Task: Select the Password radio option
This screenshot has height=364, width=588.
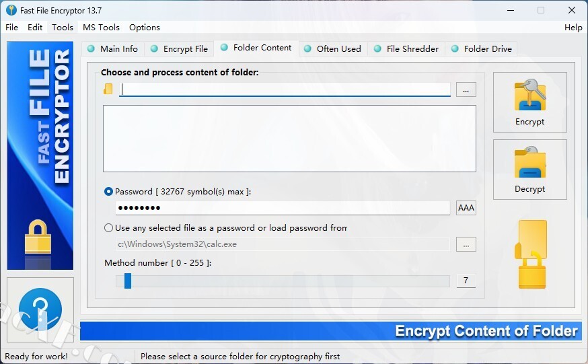Action: pos(108,192)
